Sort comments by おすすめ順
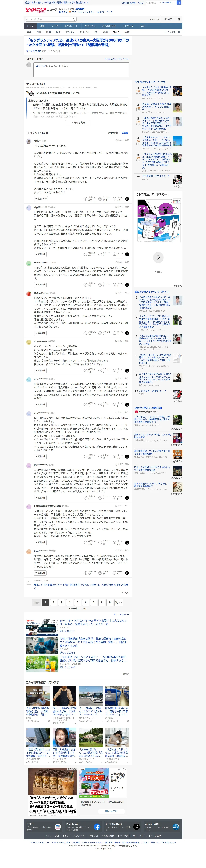The height and width of the screenshot is (868, 206). click(x=113, y=133)
